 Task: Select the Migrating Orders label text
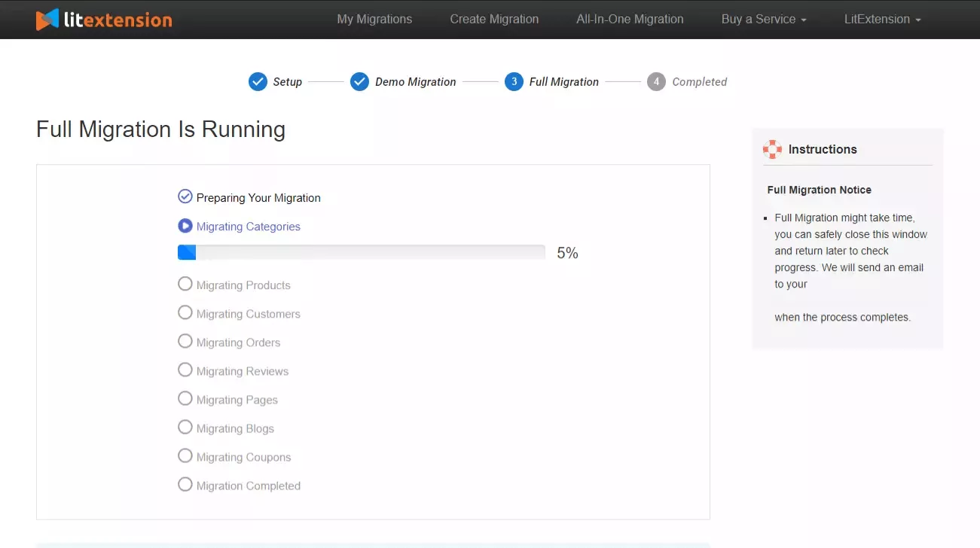click(239, 341)
